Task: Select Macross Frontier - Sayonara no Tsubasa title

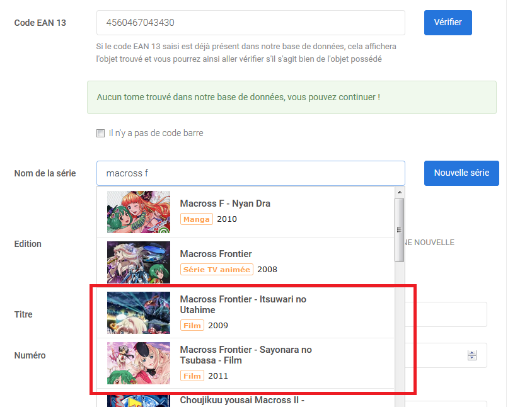Action: (x=246, y=355)
